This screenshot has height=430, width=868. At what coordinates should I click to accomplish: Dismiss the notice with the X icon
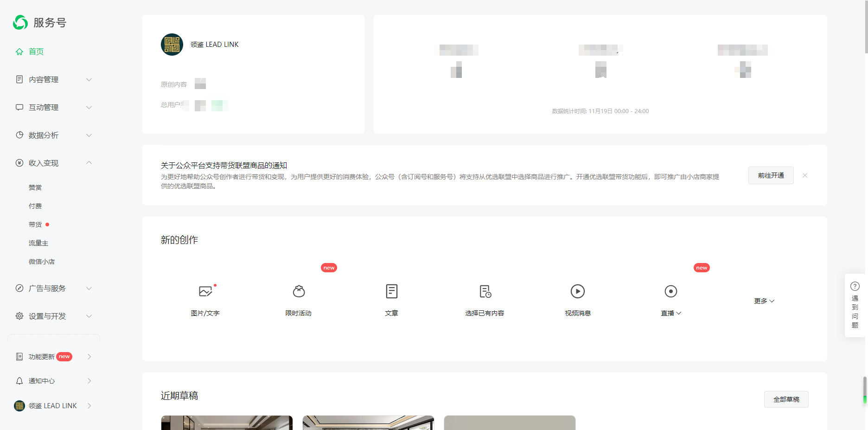tap(805, 175)
